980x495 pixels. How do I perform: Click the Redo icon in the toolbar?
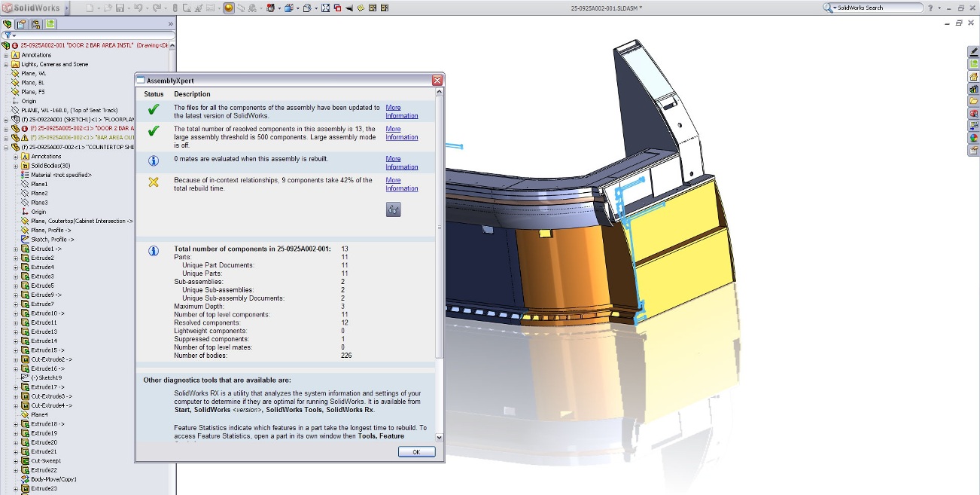point(158,8)
